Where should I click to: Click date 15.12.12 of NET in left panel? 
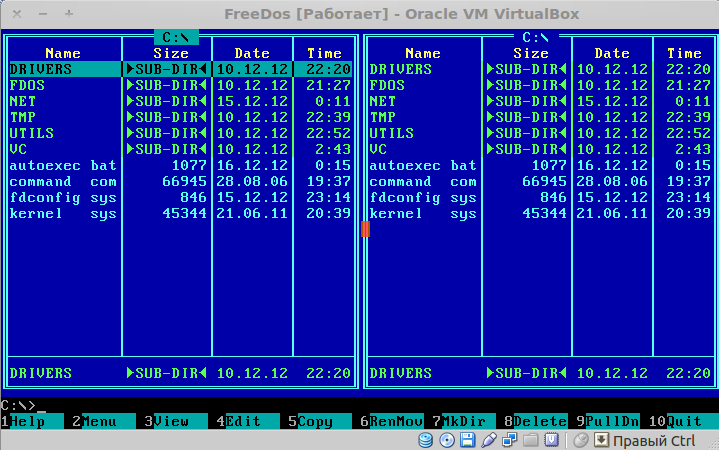coord(252,101)
